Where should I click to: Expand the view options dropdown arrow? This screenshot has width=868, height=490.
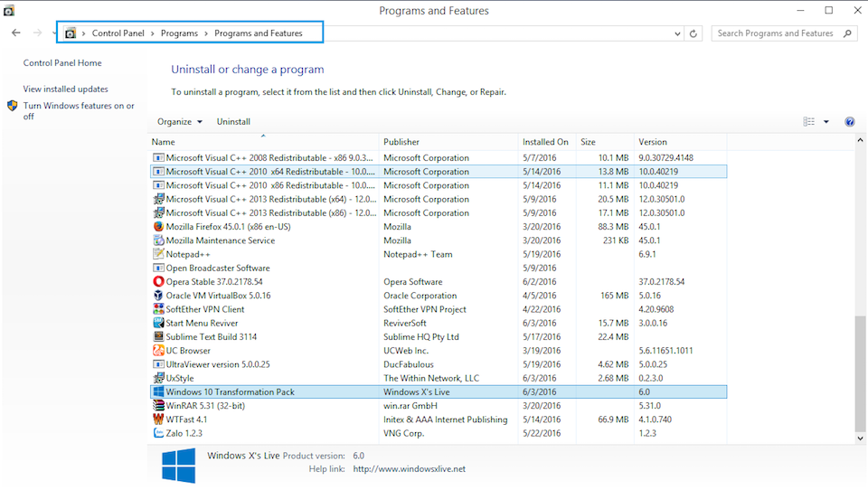(x=826, y=122)
